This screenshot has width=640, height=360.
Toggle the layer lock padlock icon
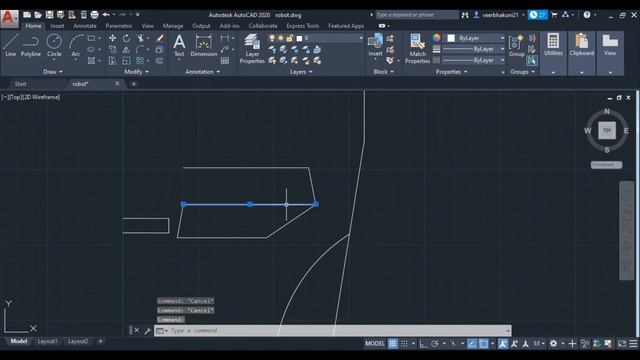pos(289,38)
